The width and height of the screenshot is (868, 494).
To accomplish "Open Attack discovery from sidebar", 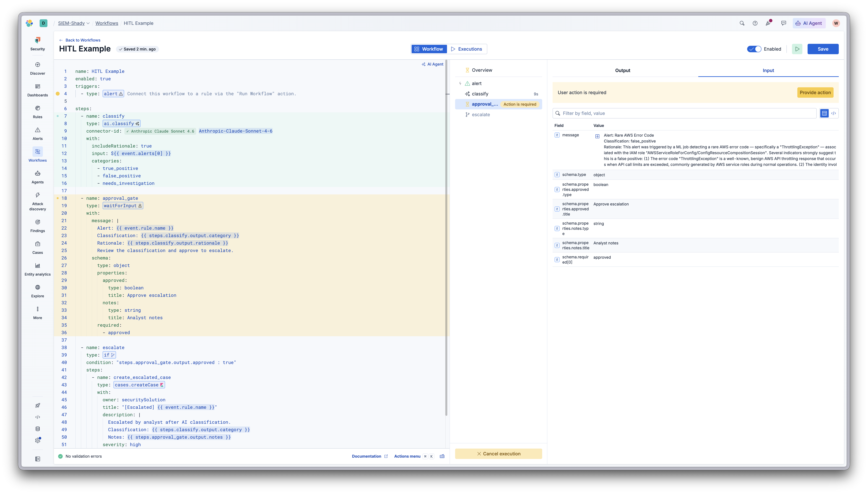I will 37,202.
